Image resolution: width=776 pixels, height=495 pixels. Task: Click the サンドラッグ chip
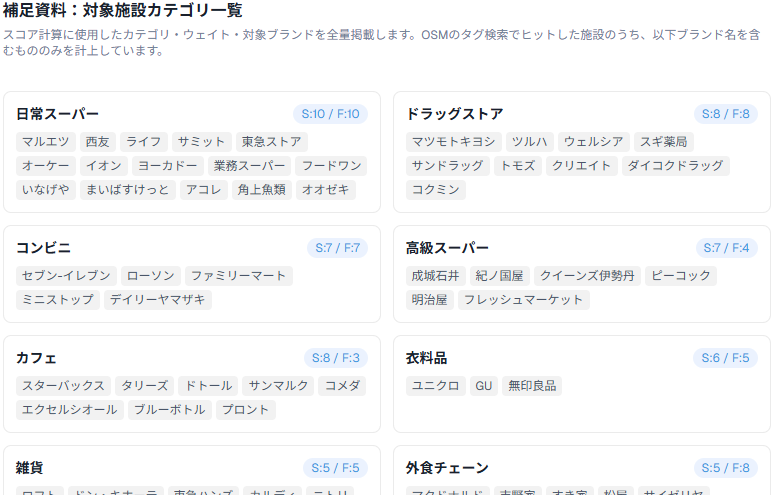(447, 166)
